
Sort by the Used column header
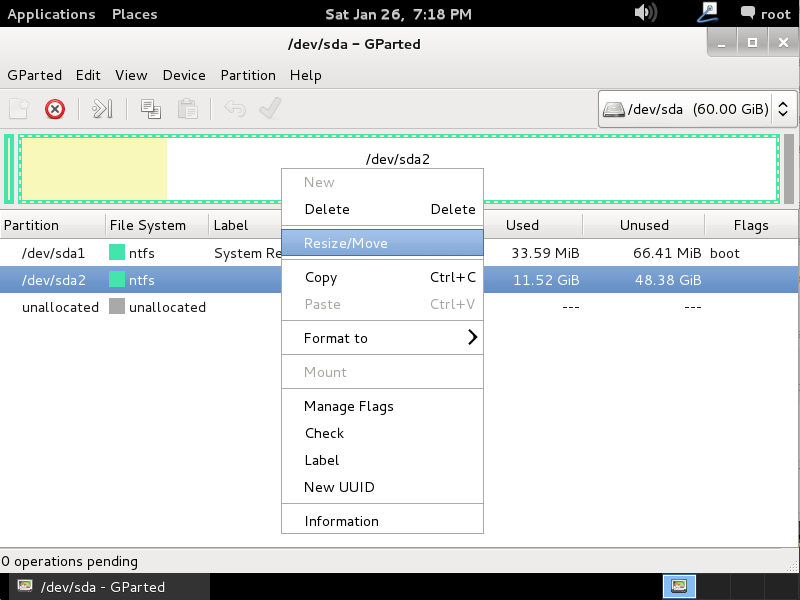click(533, 225)
